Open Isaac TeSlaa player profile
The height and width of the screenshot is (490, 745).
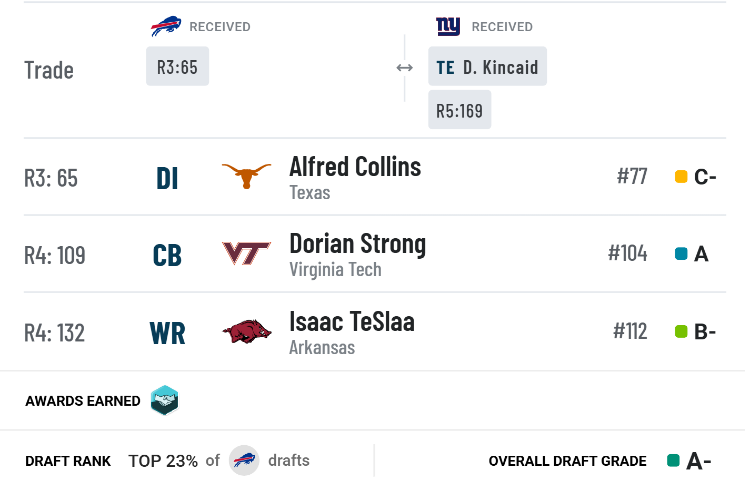click(352, 321)
